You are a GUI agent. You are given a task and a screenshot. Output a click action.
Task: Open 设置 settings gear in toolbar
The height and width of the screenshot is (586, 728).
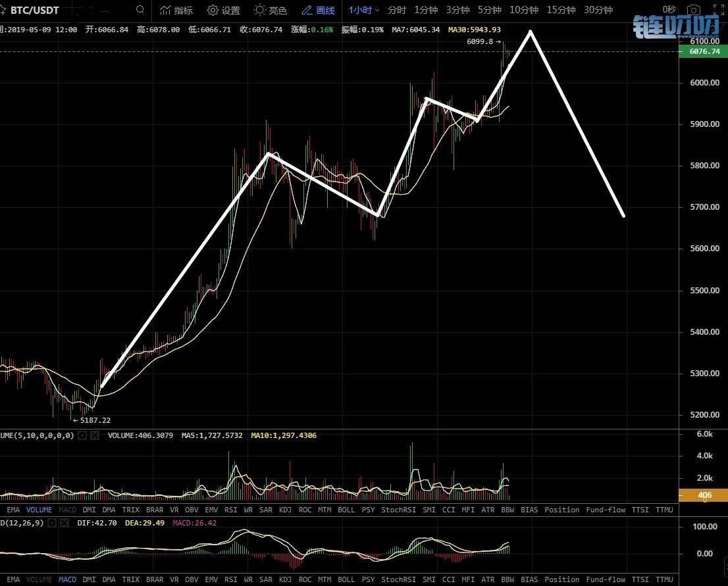[x=213, y=10]
